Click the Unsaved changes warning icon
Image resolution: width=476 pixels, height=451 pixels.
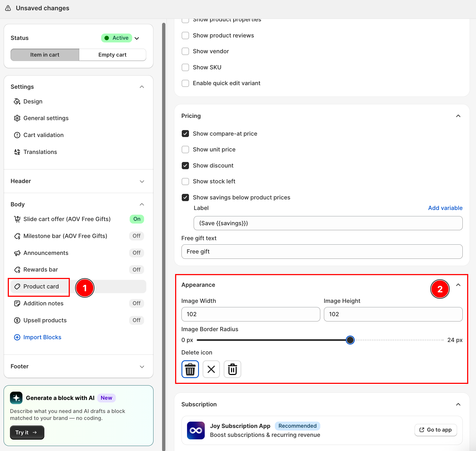coord(8,8)
